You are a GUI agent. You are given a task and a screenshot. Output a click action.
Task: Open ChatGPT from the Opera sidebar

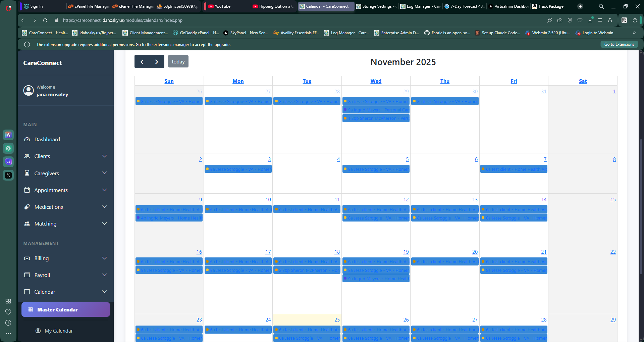coord(8,148)
